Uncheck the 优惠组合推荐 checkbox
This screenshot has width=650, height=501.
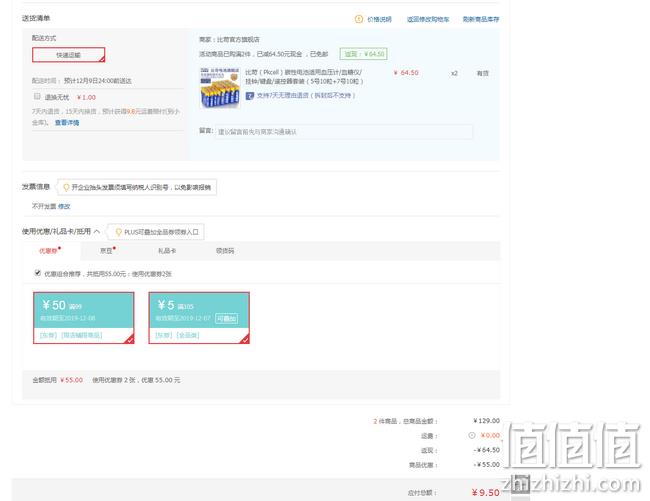point(38,273)
